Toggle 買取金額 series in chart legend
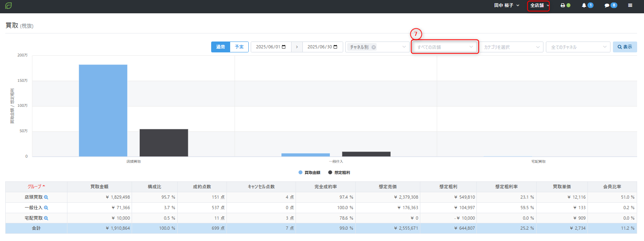This screenshot has width=644, height=241. 309,172
